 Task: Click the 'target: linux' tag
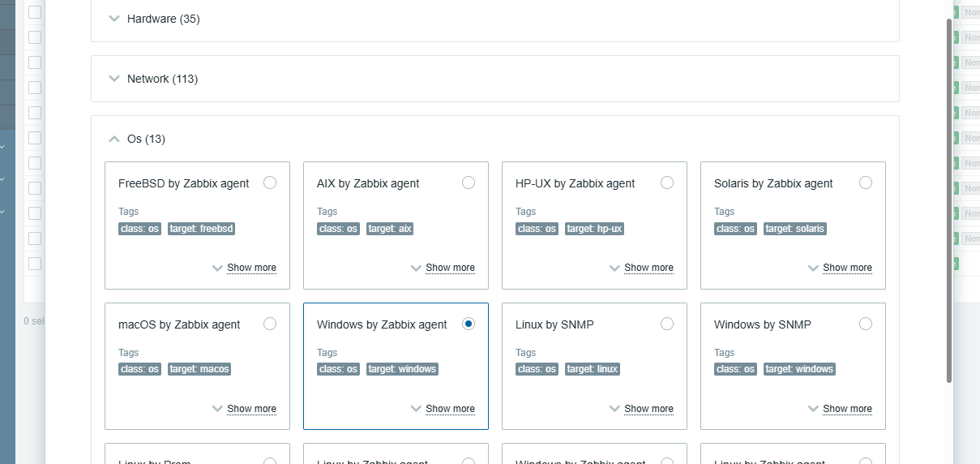(x=593, y=369)
